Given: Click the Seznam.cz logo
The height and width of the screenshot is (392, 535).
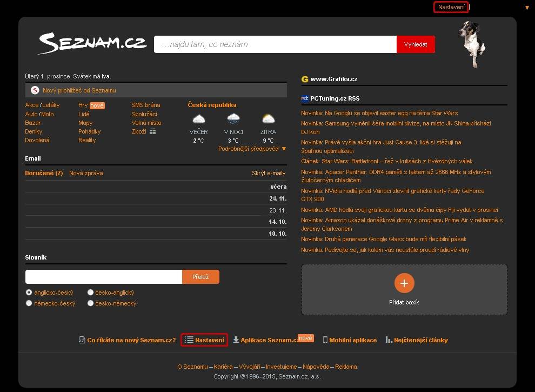Looking at the screenshot, I should click(92, 43).
